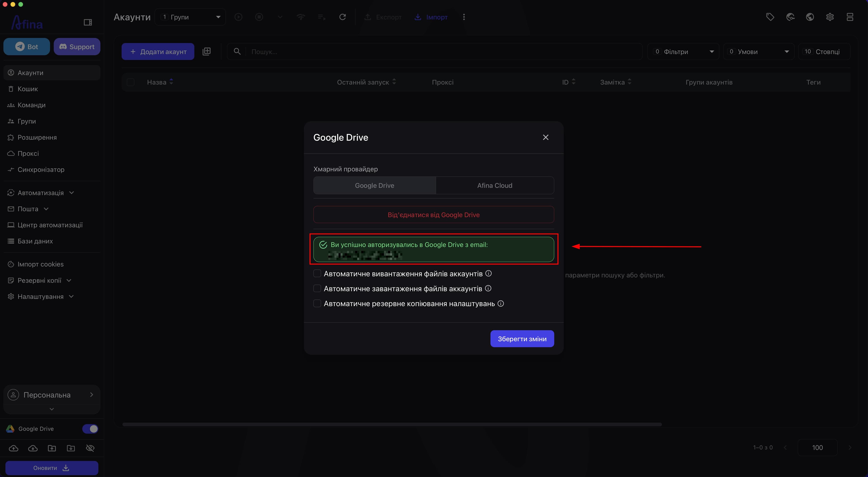Viewport: 868px width, 477px height.
Task: Click the stacked rows layout icon
Action: pos(850,17)
